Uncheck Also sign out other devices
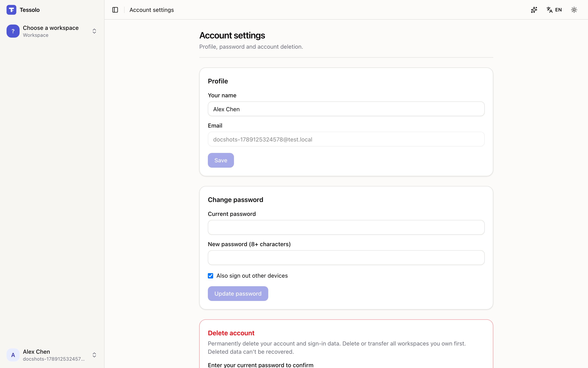Screen dimensions: 588x368 (210, 276)
